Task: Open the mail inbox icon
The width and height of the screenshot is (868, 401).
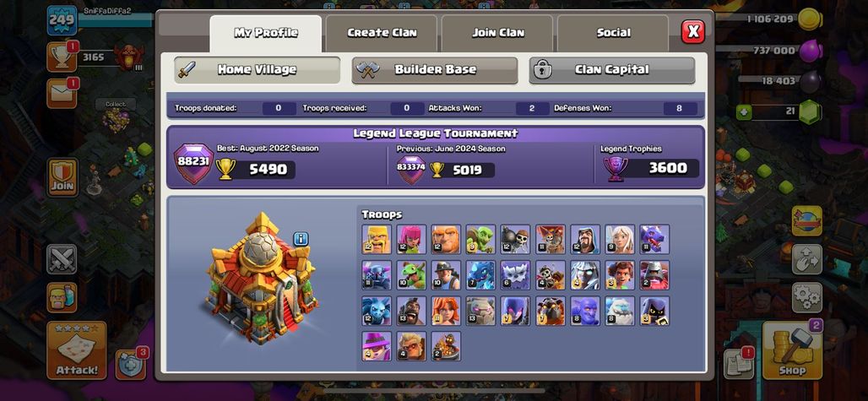Action: (62, 94)
